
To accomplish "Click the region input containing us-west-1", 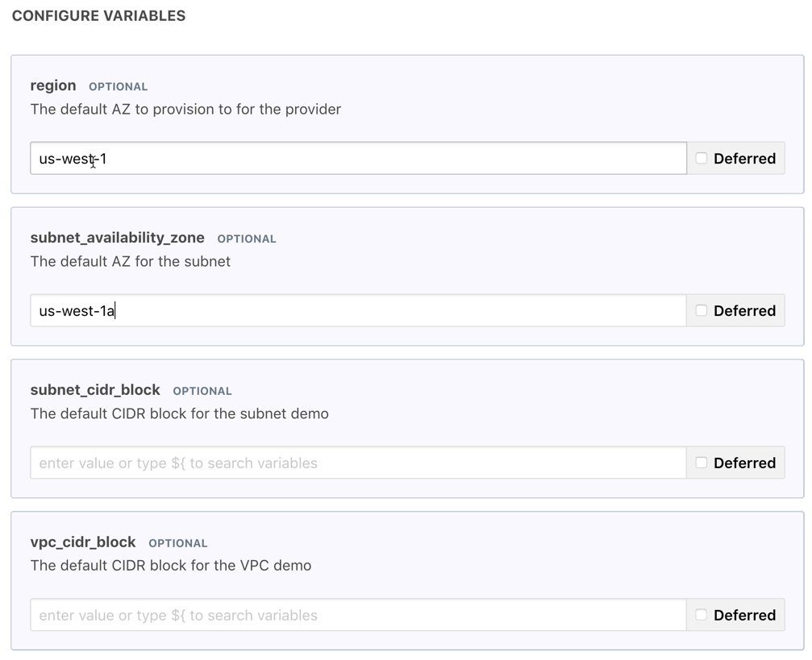I will click(x=358, y=159).
